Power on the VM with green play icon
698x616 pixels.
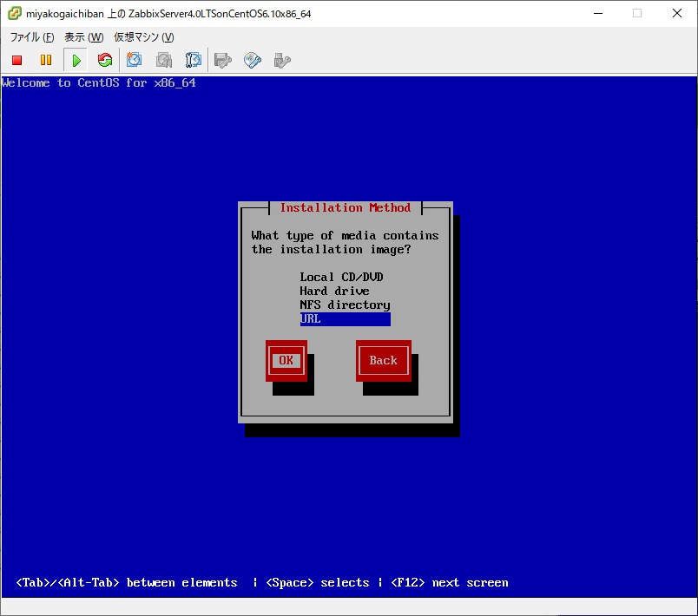click(x=76, y=60)
